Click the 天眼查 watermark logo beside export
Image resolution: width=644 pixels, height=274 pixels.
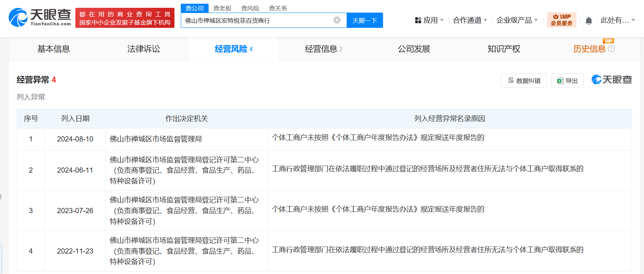612,80
